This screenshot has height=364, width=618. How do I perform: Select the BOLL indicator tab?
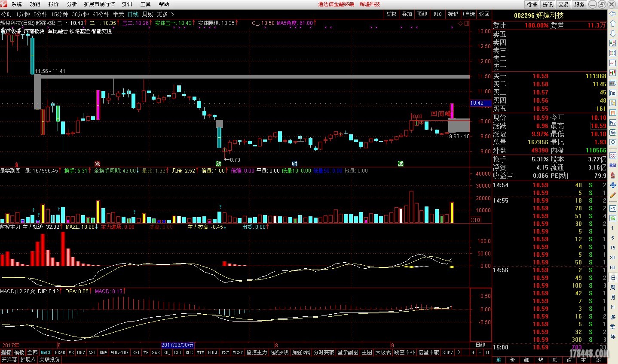point(213,352)
